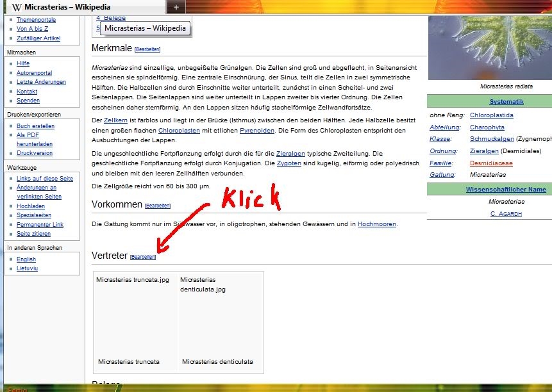This screenshot has width=552, height=392.
Task: Select Letzte Änderungen in the sidebar
Action: pos(41,82)
